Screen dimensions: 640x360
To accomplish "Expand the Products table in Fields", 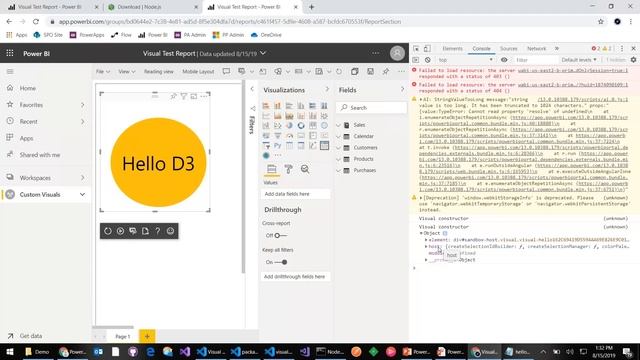I will (x=338, y=159).
